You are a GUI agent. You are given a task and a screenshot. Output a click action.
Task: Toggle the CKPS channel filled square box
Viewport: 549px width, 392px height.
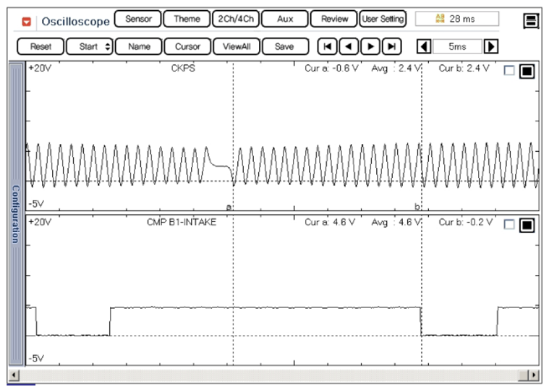tap(526, 71)
